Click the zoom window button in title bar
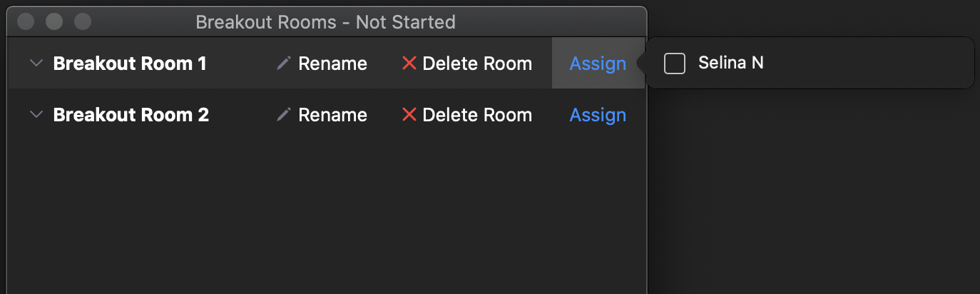 [83, 21]
